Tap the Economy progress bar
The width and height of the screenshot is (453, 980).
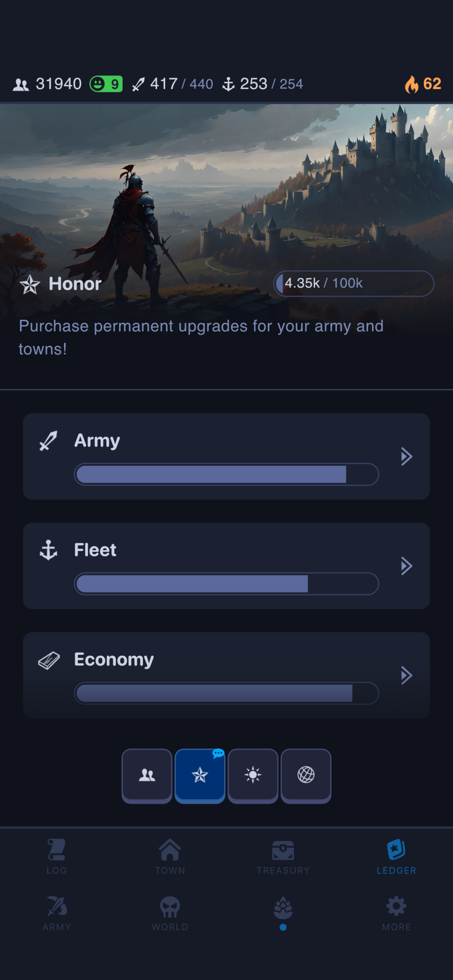tap(226, 693)
